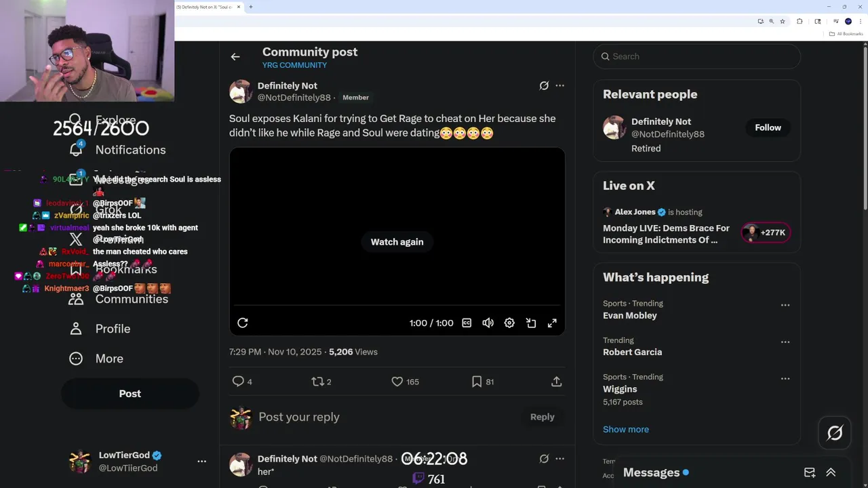Close the Definitely Not on X browser tab
868x488 pixels.
pyautogui.click(x=239, y=7)
